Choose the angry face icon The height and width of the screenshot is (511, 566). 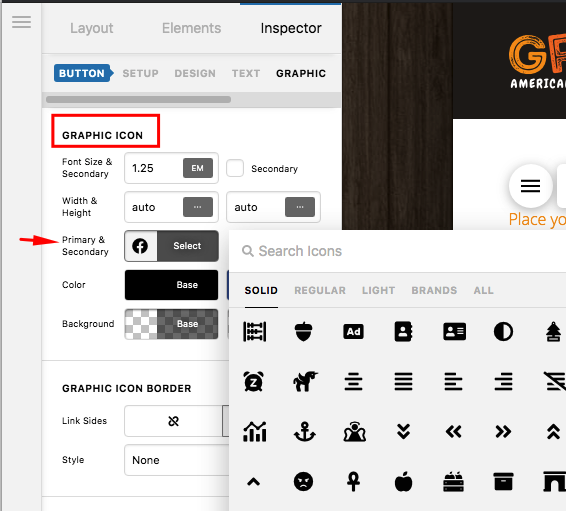point(303,482)
